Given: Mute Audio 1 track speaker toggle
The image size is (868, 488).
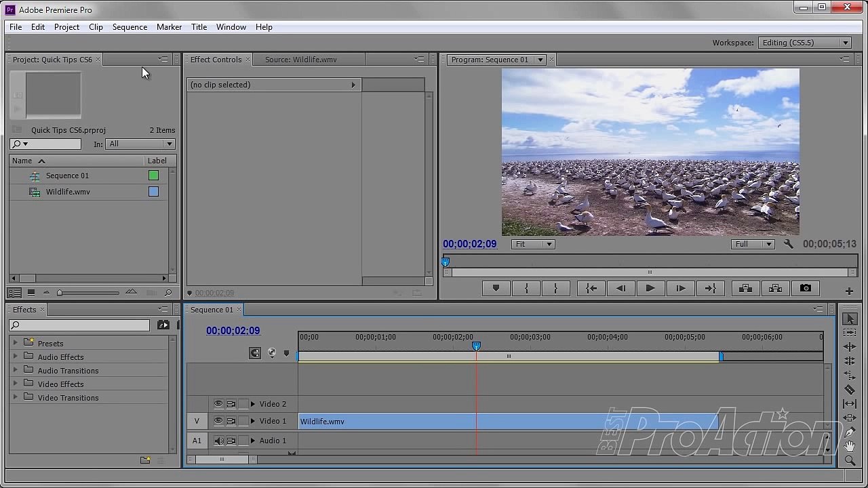Looking at the screenshot, I should [218, 441].
